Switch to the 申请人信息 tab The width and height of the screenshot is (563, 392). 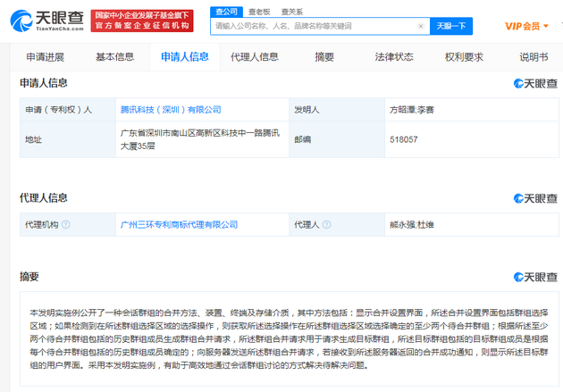point(185,57)
